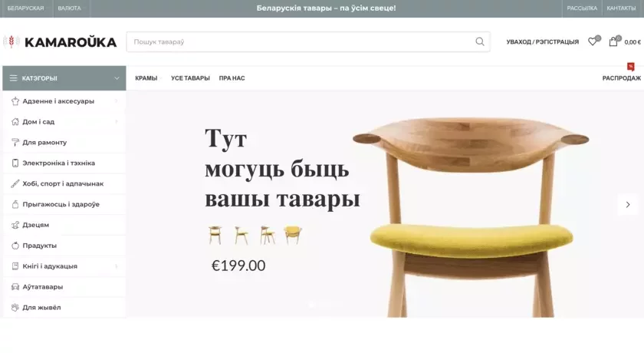Click the Аўтатавары car icon
644x353 pixels.
coord(15,287)
